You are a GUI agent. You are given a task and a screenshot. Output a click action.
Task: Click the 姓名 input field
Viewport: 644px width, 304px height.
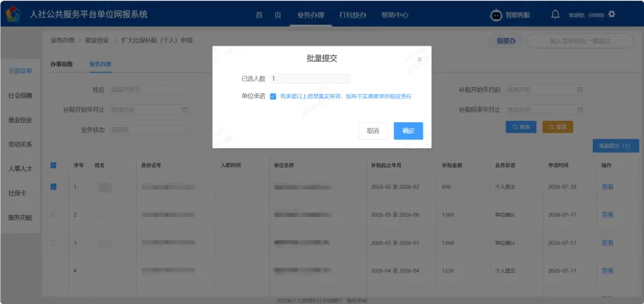(150, 90)
